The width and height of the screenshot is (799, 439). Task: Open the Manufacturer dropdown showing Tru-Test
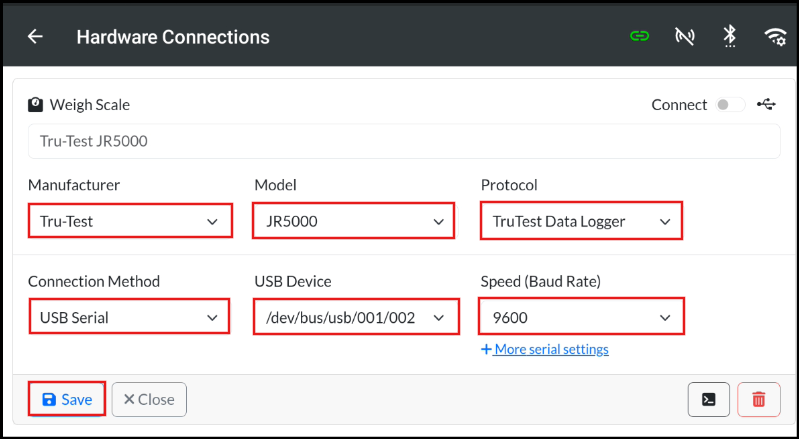tap(130, 221)
